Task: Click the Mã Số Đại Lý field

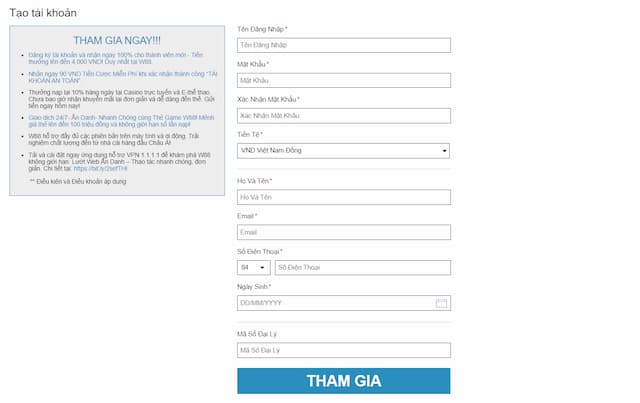Action: pos(344,350)
